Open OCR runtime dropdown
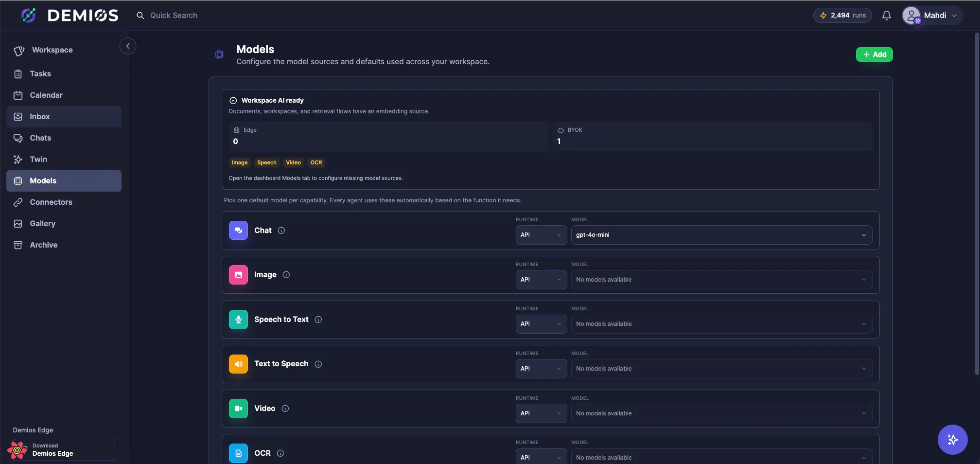This screenshot has height=464, width=980. (541, 456)
